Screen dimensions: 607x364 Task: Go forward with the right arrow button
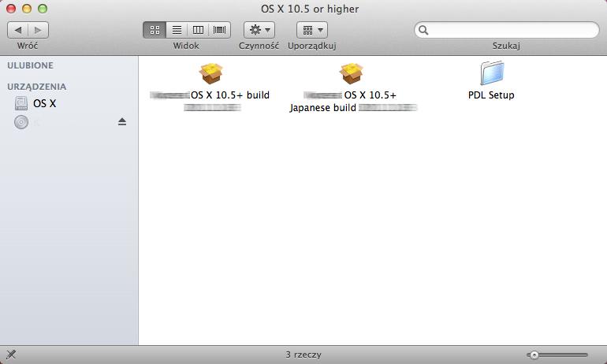pyautogui.click(x=38, y=30)
